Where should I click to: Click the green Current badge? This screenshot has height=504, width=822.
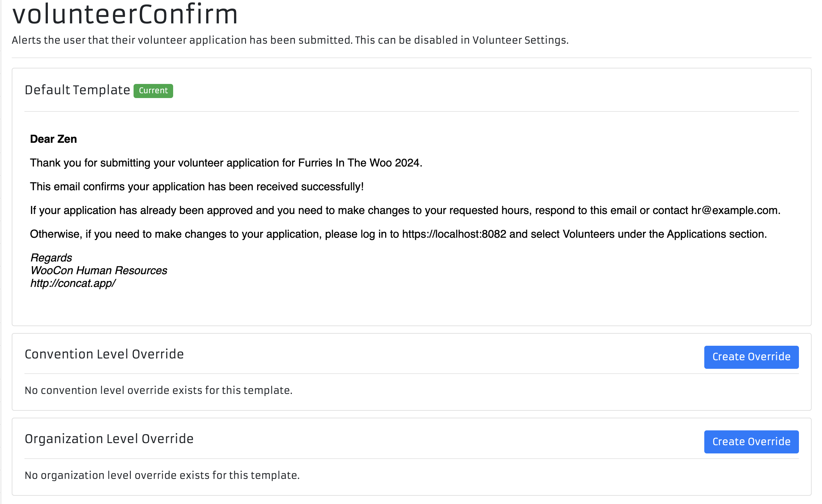[153, 91]
